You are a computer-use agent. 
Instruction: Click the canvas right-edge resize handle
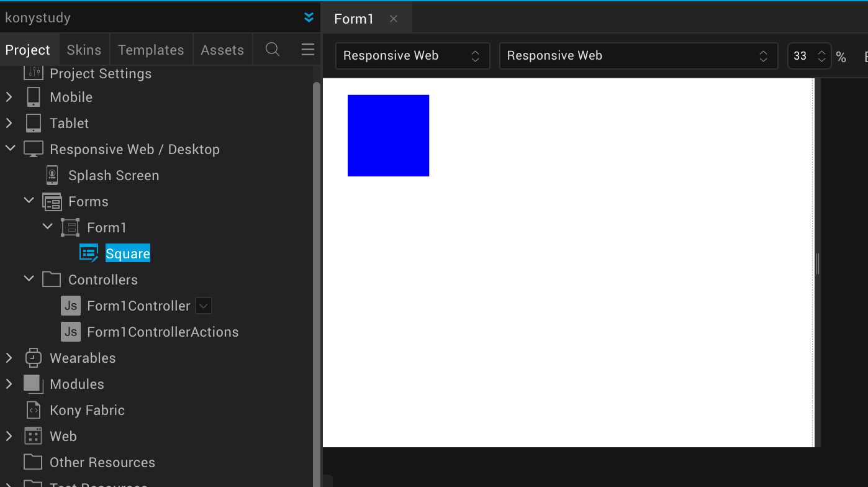[818, 263]
